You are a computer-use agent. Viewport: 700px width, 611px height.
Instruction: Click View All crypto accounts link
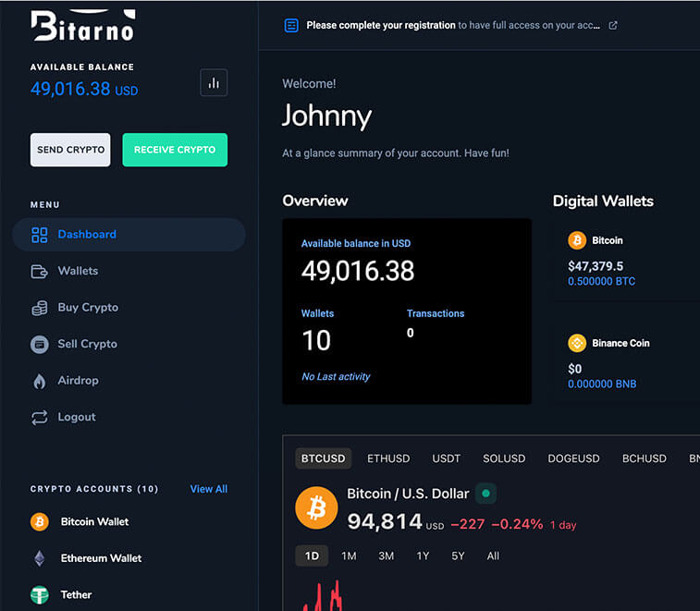pos(209,489)
